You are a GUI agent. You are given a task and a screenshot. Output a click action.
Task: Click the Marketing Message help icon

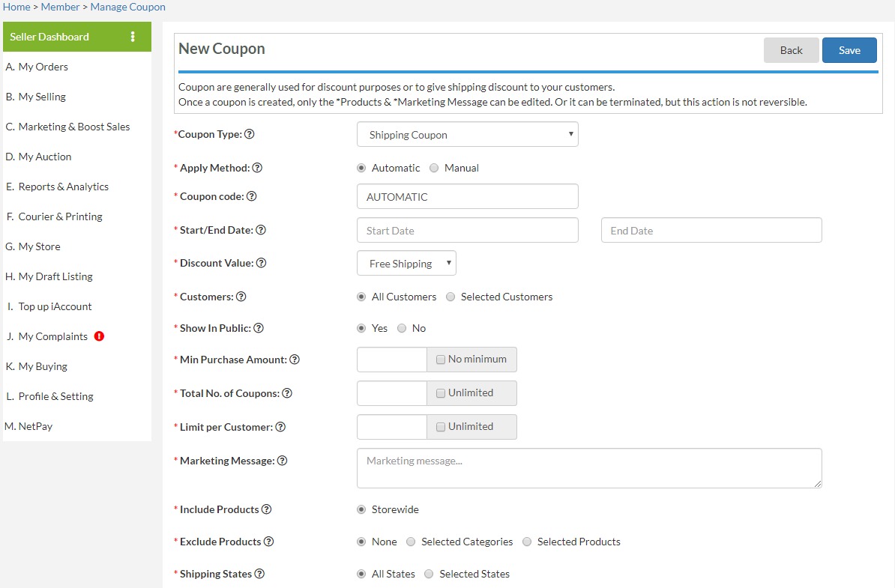(282, 460)
